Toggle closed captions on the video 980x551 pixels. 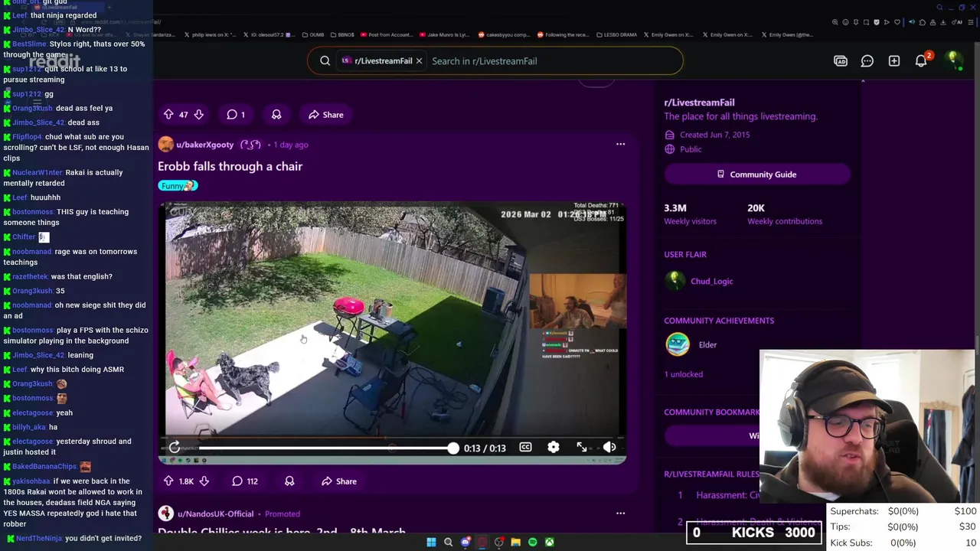click(525, 448)
